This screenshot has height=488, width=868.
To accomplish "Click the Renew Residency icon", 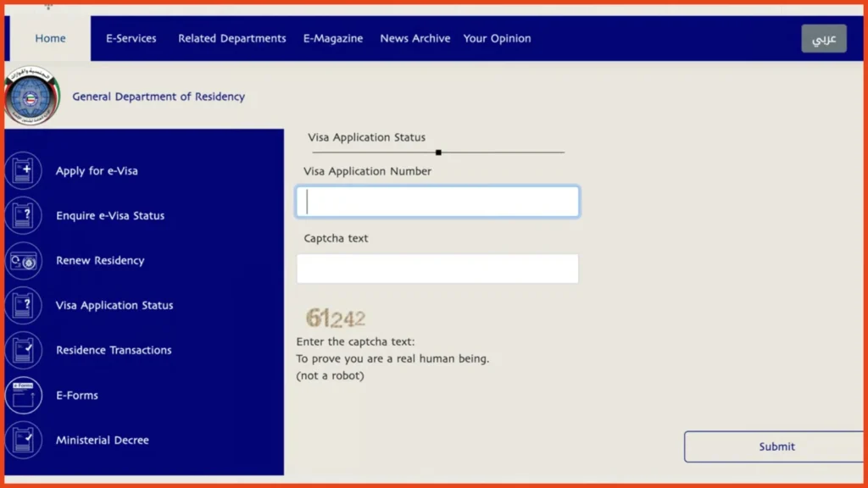I will [23, 261].
